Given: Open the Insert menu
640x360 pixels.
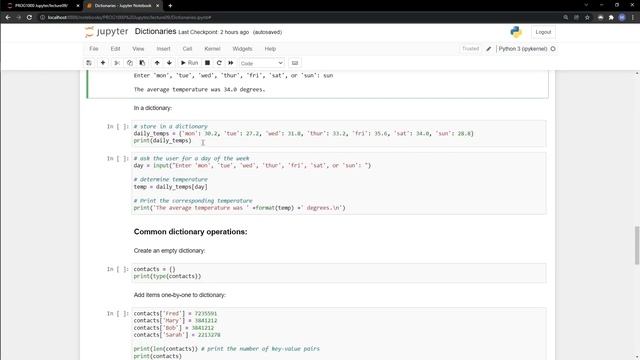Looking at the screenshot, I should [x=163, y=49].
